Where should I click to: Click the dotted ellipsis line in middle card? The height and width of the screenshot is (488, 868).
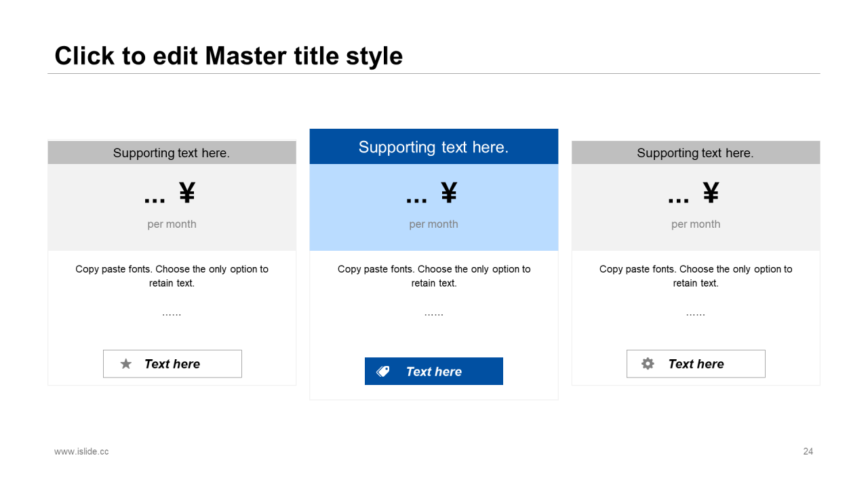pyautogui.click(x=433, y=314)
